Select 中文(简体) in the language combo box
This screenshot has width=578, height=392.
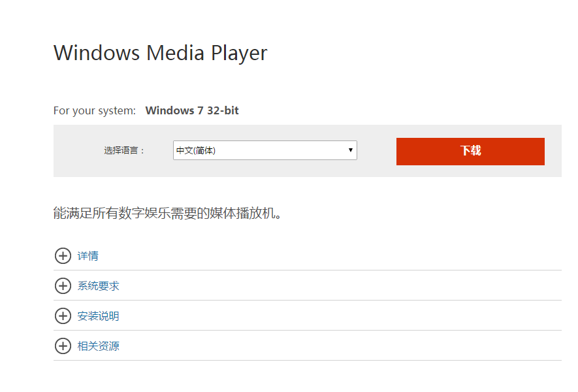pyautogui.click(x=265, y=150)
